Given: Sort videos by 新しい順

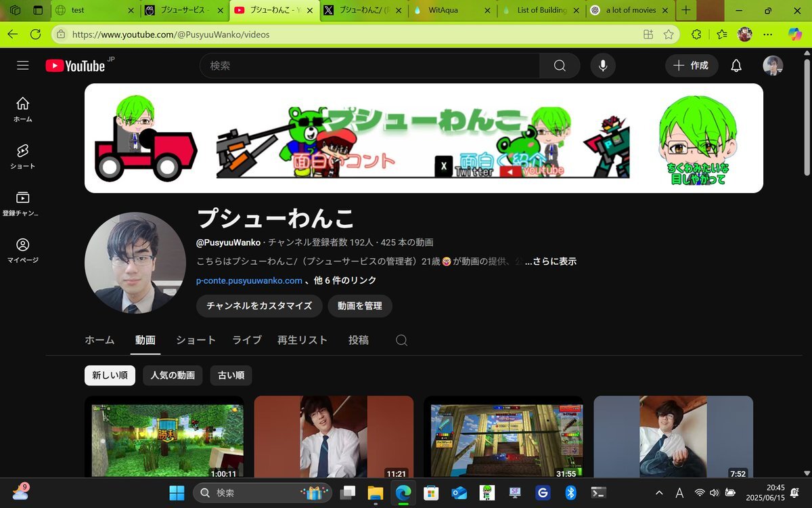Looking at the screenshot, I should 110,375.
